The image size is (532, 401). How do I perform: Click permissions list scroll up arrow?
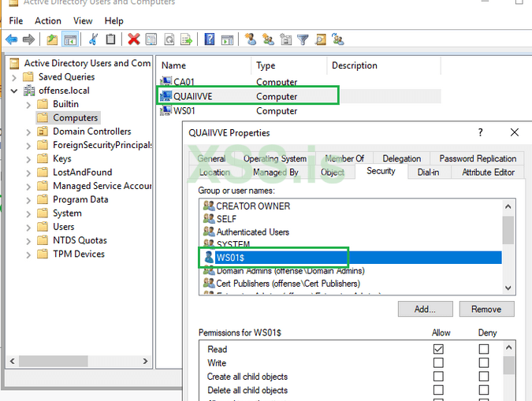coord(508,347)
